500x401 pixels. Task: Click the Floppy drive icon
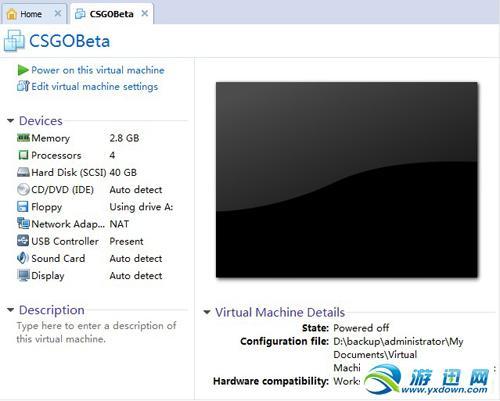pyautogui.click(x=23, y=207)
